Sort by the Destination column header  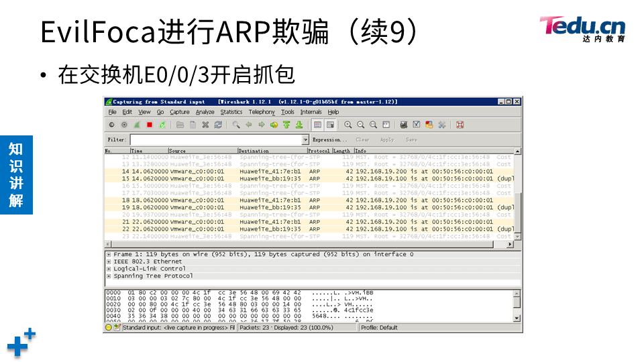coord(272,151)
